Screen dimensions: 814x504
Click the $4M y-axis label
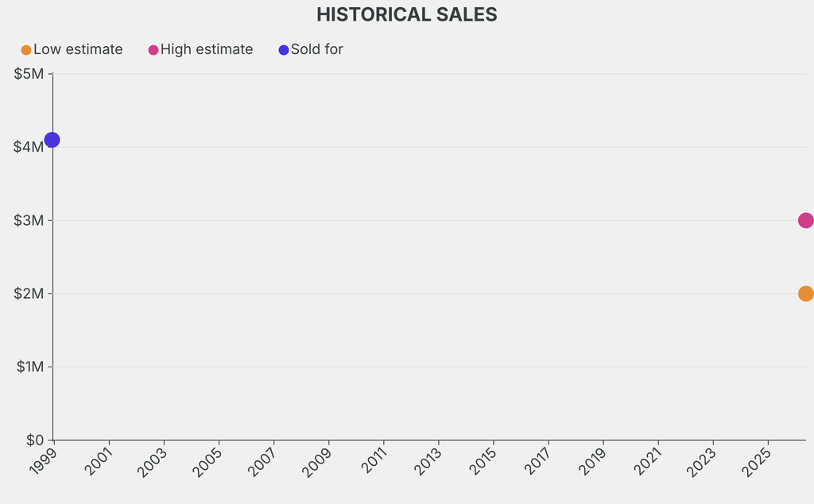pos(29,147)
